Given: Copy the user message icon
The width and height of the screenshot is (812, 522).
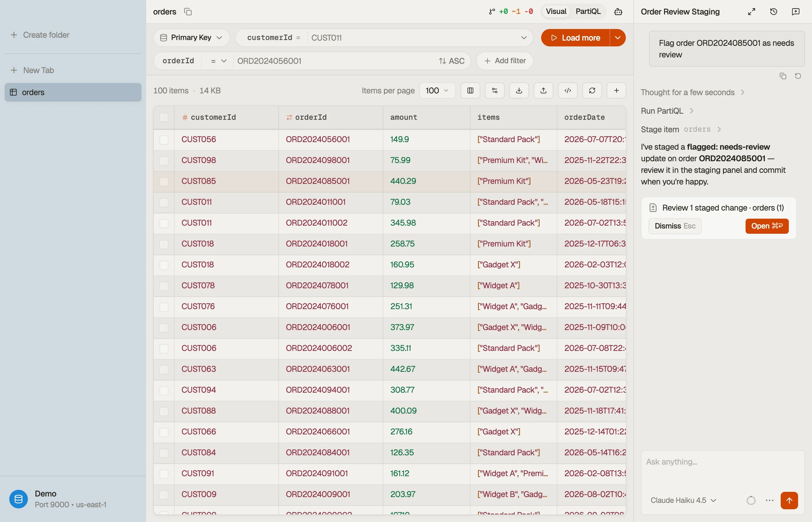Looking at the screenshot, I should [783, 76].
